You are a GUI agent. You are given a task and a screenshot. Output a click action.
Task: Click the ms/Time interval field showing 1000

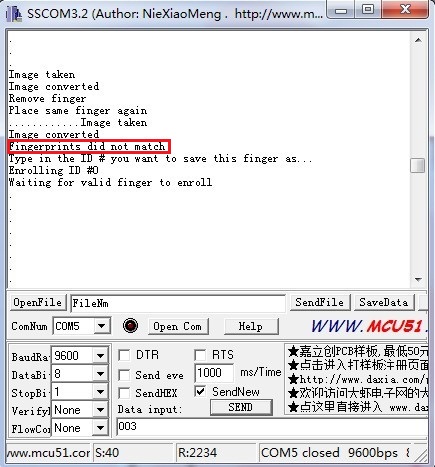tap(214, 373)
